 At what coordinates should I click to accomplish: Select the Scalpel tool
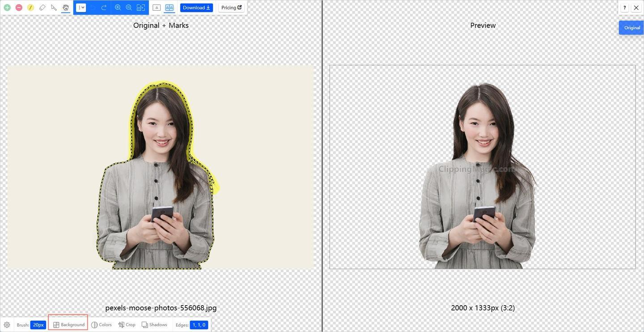[x=54, y=8]
